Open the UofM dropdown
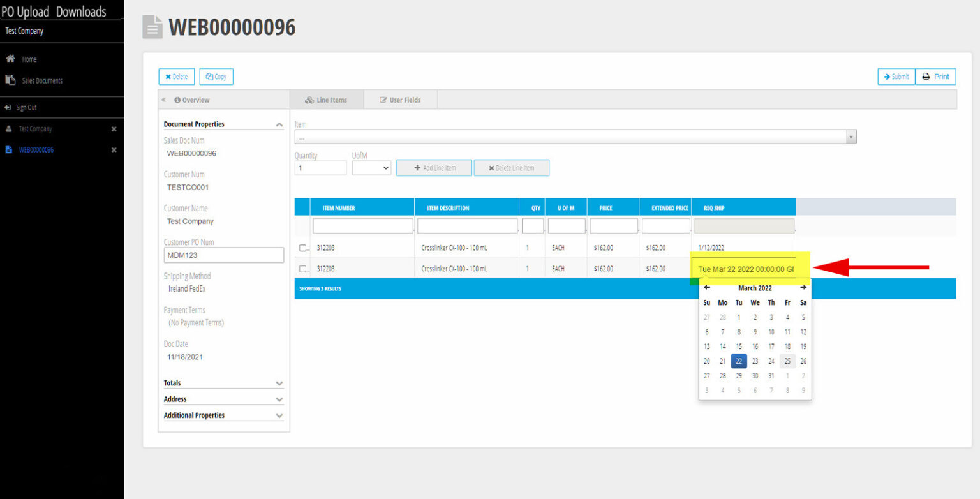This screenshot has width=980, height=499. coord(371,168)
